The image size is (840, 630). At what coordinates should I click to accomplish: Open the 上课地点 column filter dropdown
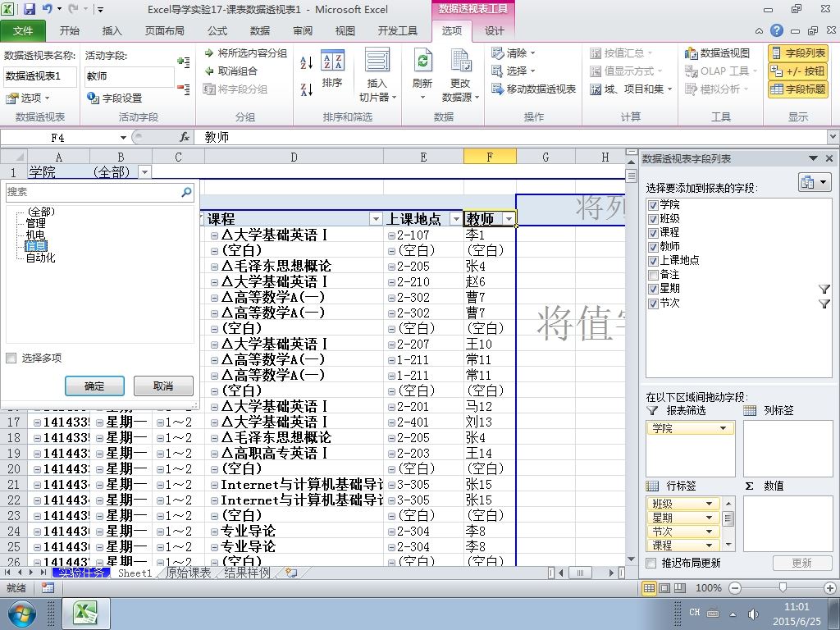[456, 218]
